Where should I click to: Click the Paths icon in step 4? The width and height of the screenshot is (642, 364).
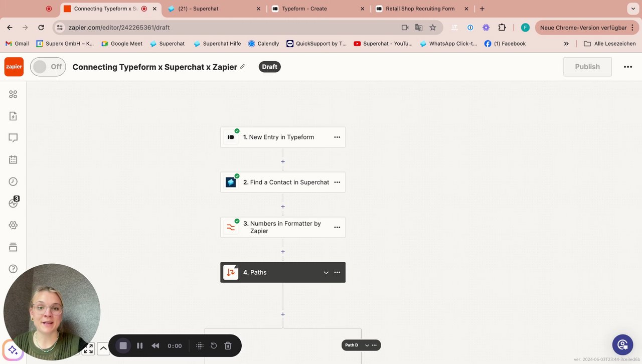click(x=231, y=272)
